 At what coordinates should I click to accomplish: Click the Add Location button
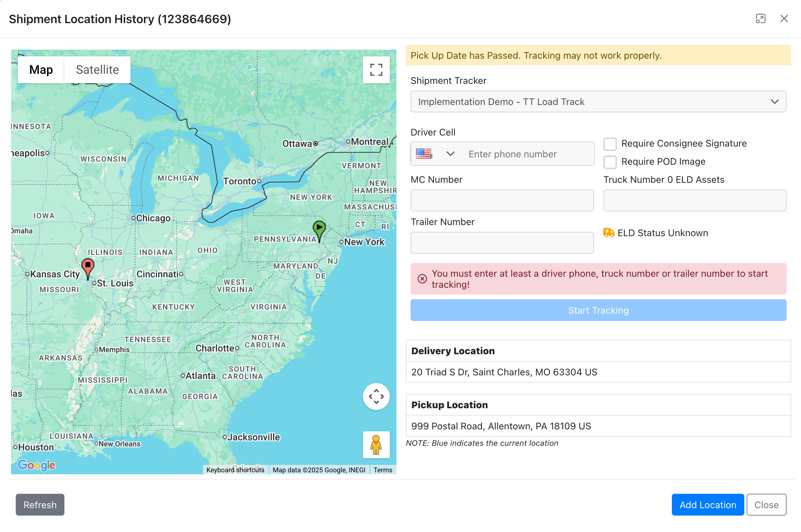coord(708,504)
